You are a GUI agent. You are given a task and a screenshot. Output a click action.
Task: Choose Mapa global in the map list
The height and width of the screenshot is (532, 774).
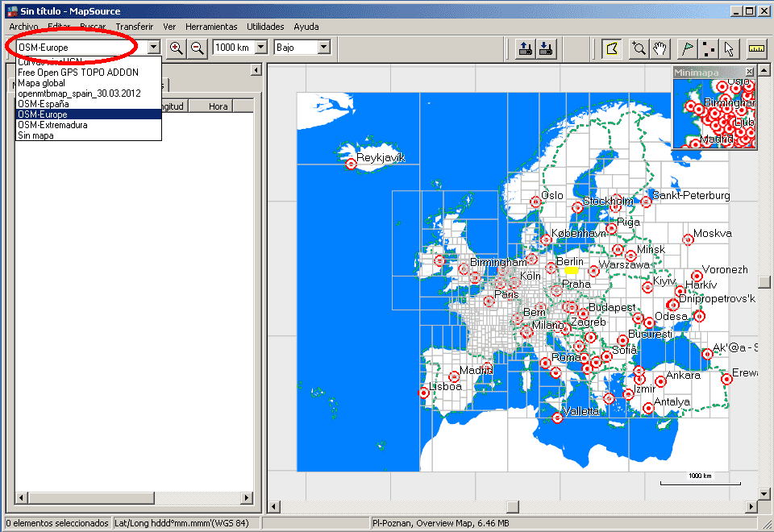[89, 83]
